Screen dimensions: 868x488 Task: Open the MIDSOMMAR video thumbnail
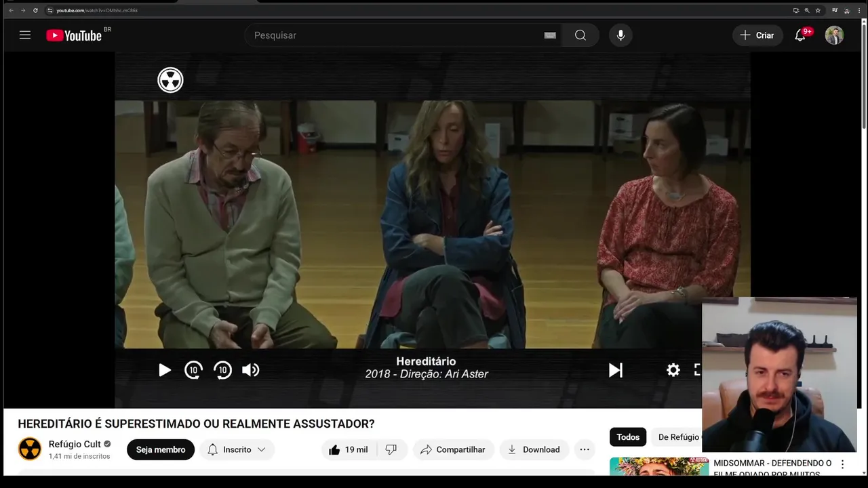tap(659, 467)
